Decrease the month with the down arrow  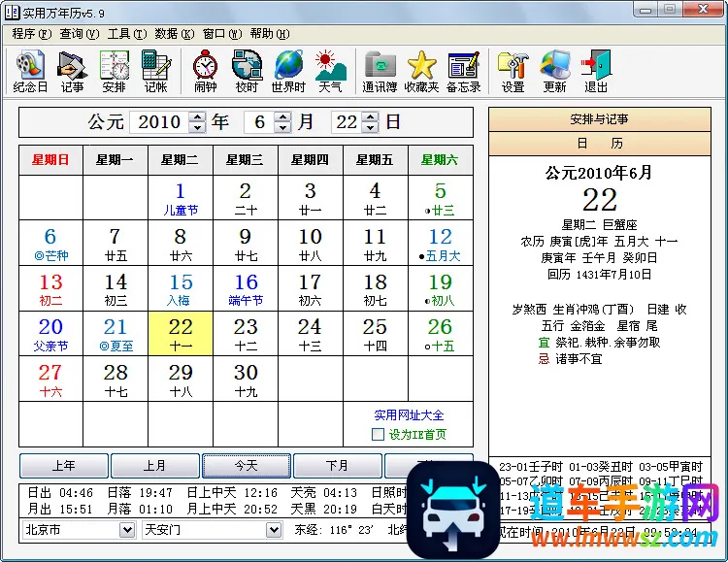[282, 128]
